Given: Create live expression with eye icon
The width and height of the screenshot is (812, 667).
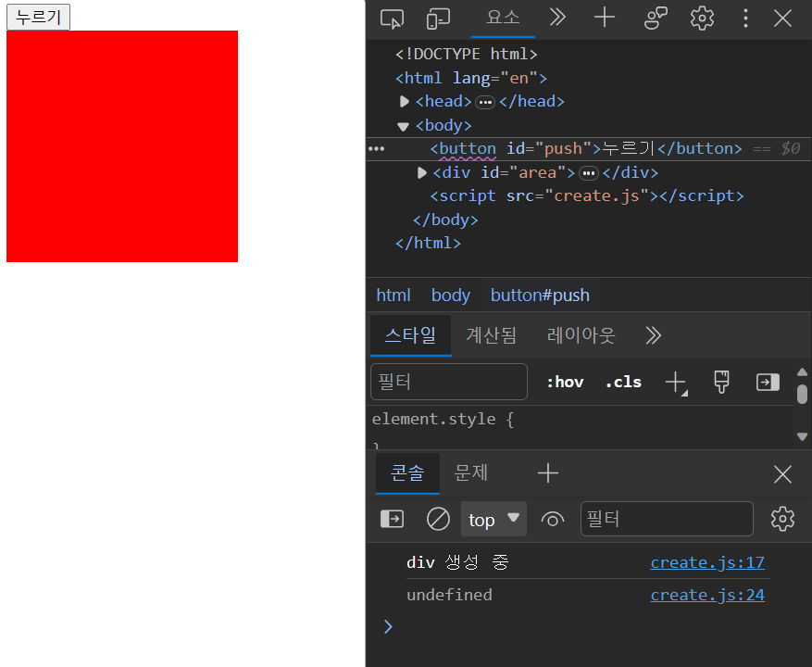Looking at the screenshot, I should [553, 520].
